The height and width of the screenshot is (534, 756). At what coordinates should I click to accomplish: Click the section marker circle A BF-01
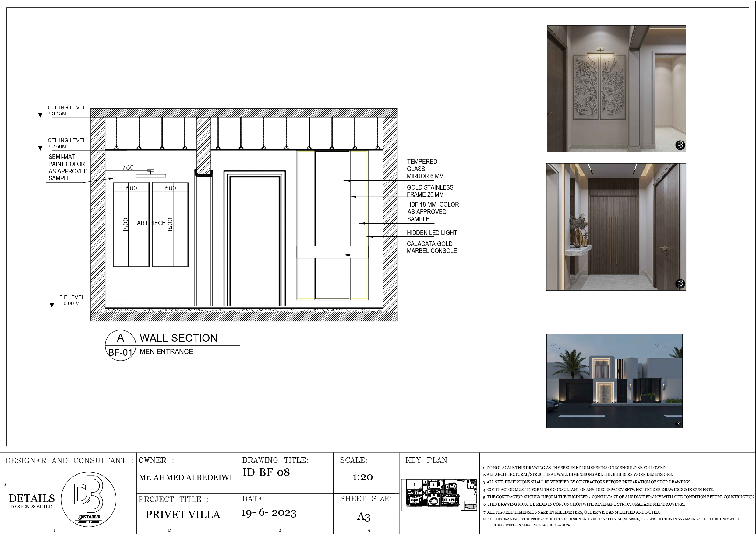point(120,345)
